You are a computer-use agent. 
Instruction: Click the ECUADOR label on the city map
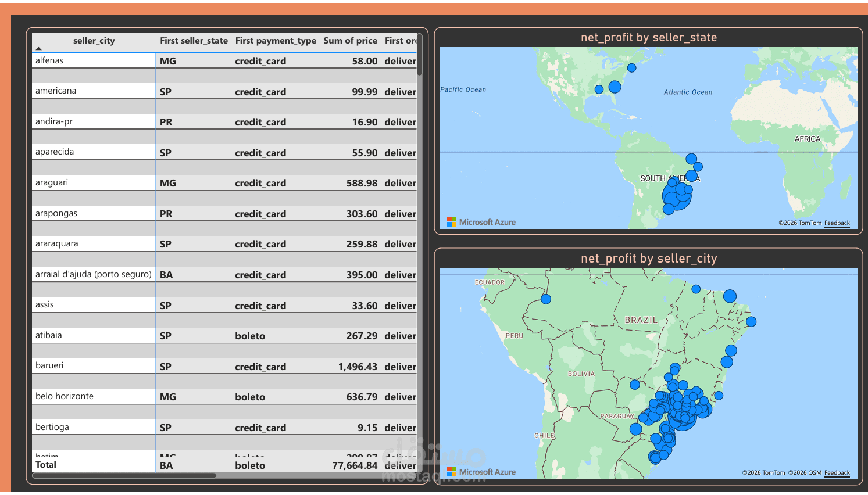coord(490,282)
